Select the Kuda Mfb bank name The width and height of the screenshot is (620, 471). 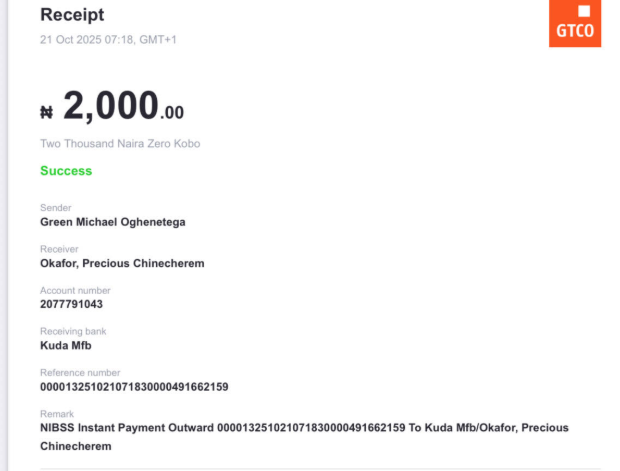(x=65, y=346)
